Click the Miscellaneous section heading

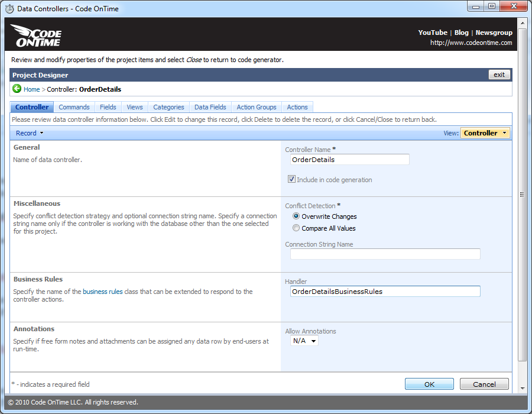[x=37, y=203]
